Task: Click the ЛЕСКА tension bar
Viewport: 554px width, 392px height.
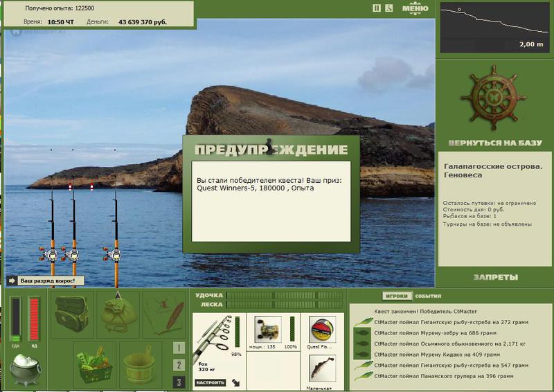Action: (285, 305)
